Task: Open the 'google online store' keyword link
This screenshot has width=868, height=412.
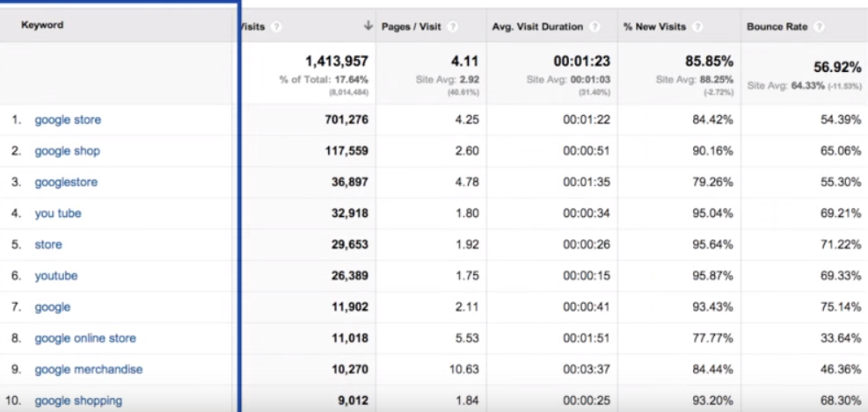Action: 85,338
